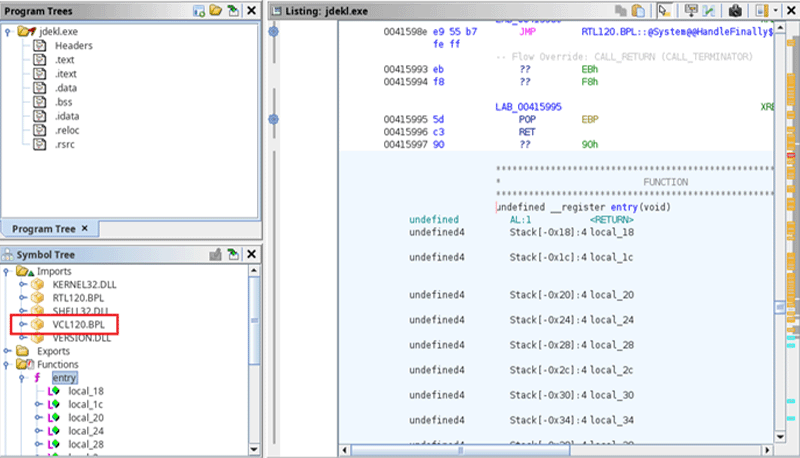Select the .data section
The image size is (800, 458).
[x=66, y=88]
